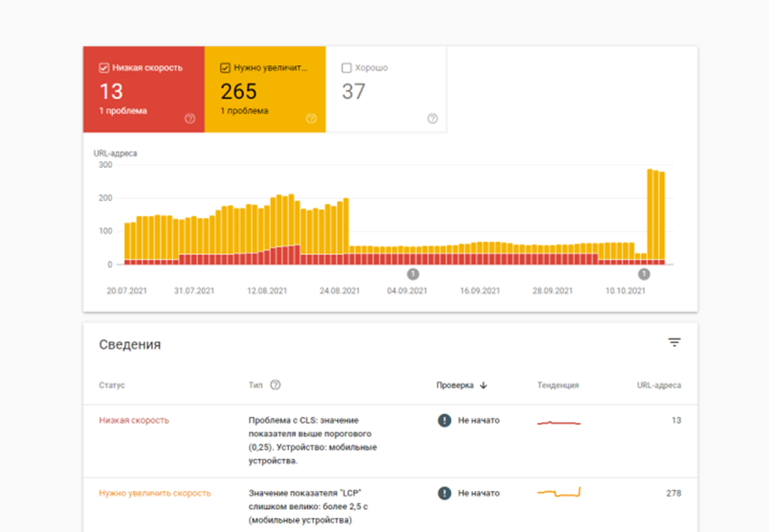The width and height of the screenshot is (769, 532).
Task: Sort table by Проверка column
Action: (455, 385)
